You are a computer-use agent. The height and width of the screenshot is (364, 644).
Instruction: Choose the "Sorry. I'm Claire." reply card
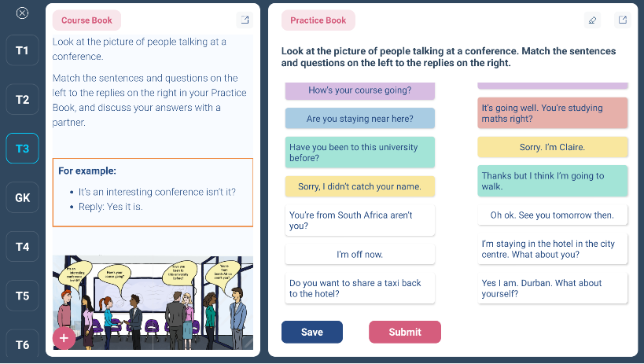click(553, 147)
